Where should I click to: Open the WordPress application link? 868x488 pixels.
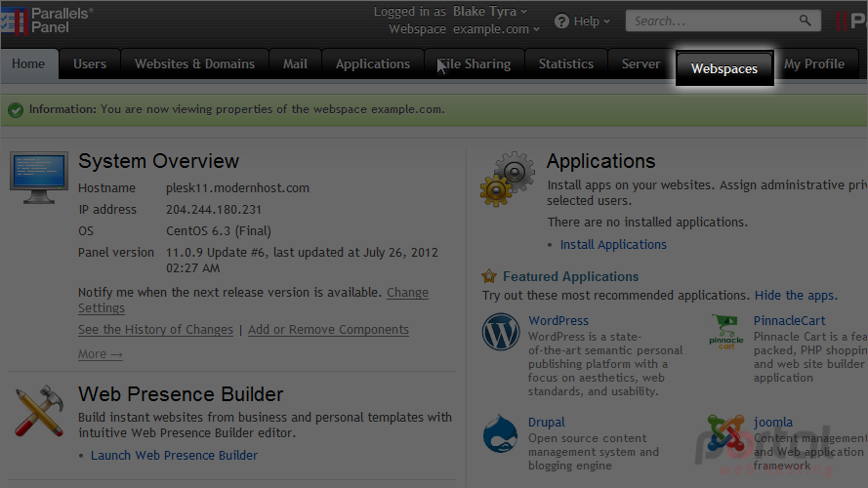pyautogui.click(x=558, y=321)
